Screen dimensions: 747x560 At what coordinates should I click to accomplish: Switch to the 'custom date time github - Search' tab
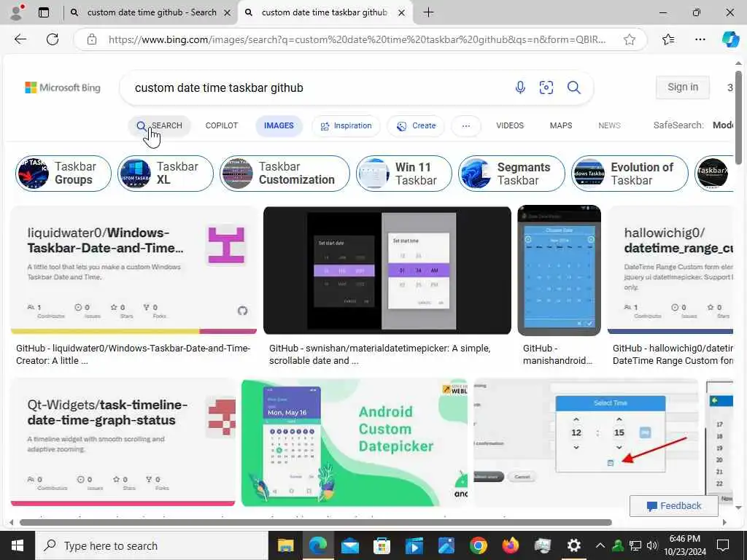tap(150, 12)
